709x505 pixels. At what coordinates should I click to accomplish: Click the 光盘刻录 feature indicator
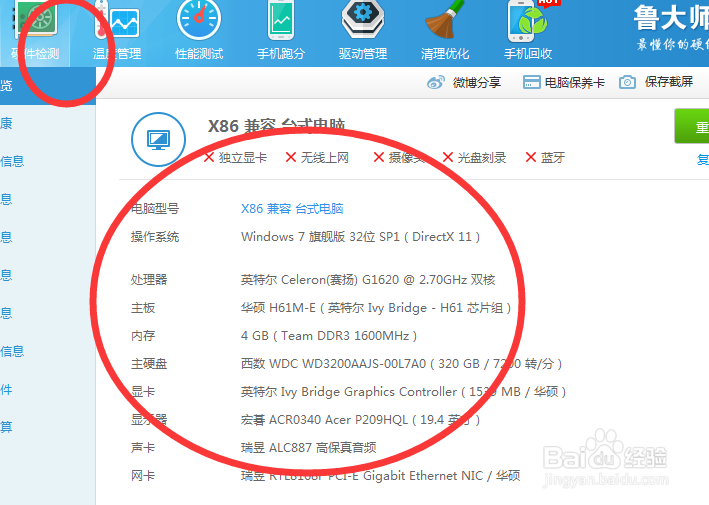coord(474,157)
